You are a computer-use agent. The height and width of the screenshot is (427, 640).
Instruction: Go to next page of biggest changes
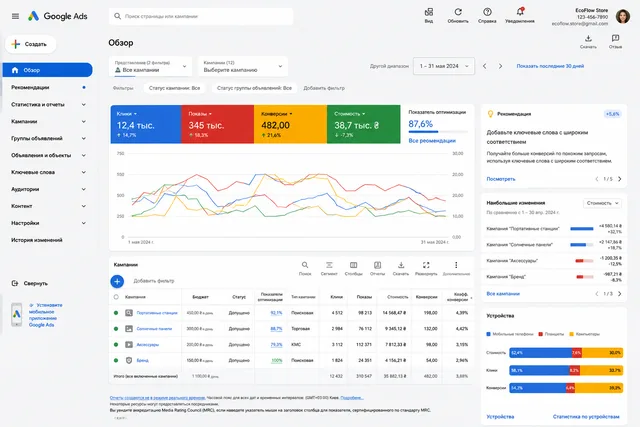620,294
